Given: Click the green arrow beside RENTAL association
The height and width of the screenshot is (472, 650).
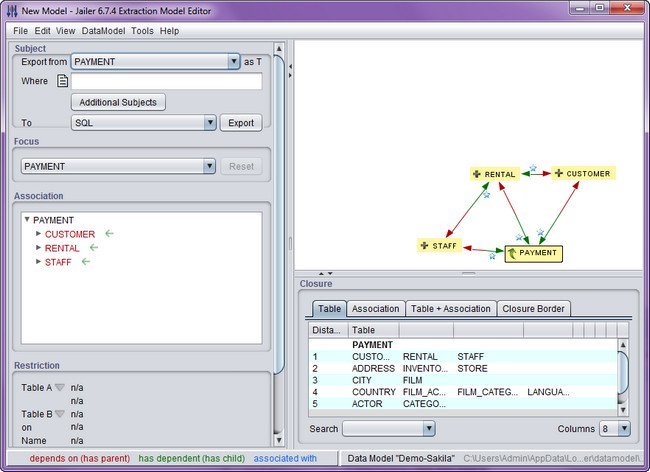Looking at the screenshot, I should point(94,248).
